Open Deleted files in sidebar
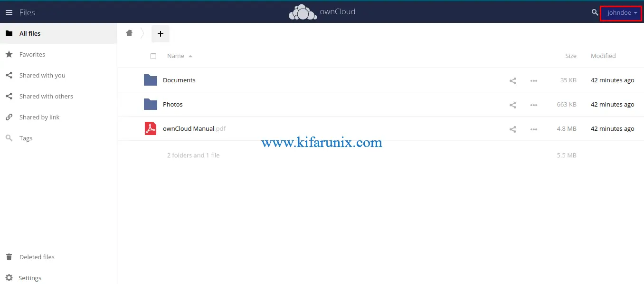 tap(58, 257)
